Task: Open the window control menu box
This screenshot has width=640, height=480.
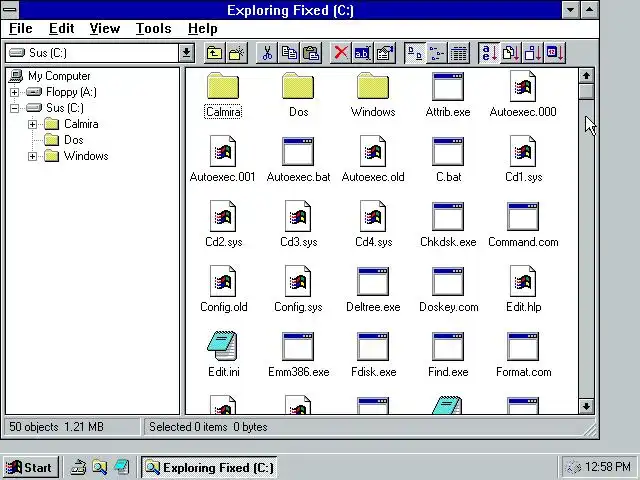Action: click(10, 10)
